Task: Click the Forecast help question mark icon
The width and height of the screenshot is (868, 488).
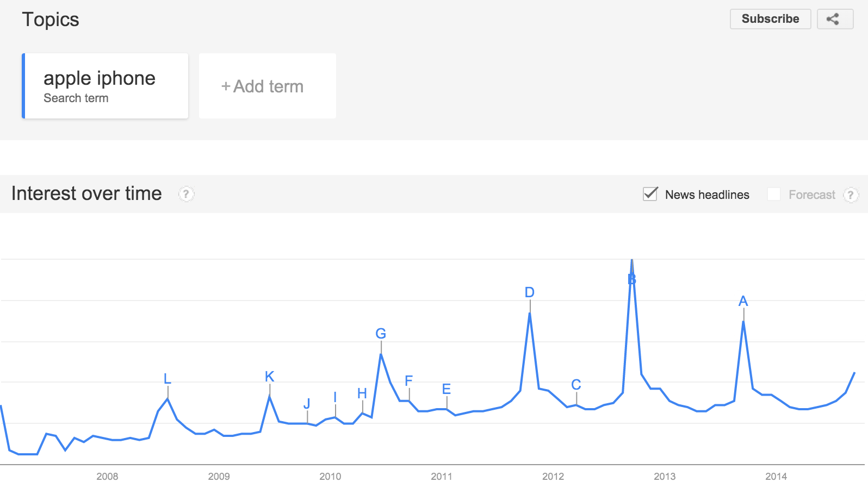Action: 851,195
